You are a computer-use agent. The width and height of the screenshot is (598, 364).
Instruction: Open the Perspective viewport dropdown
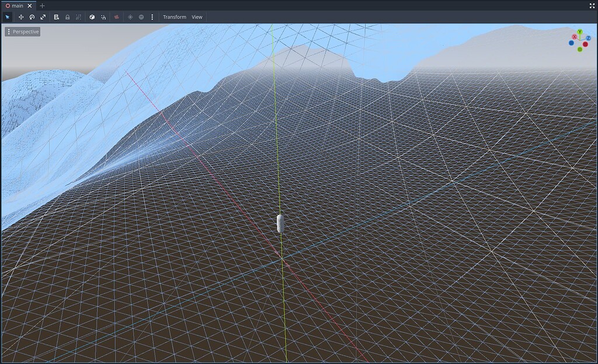23,32
